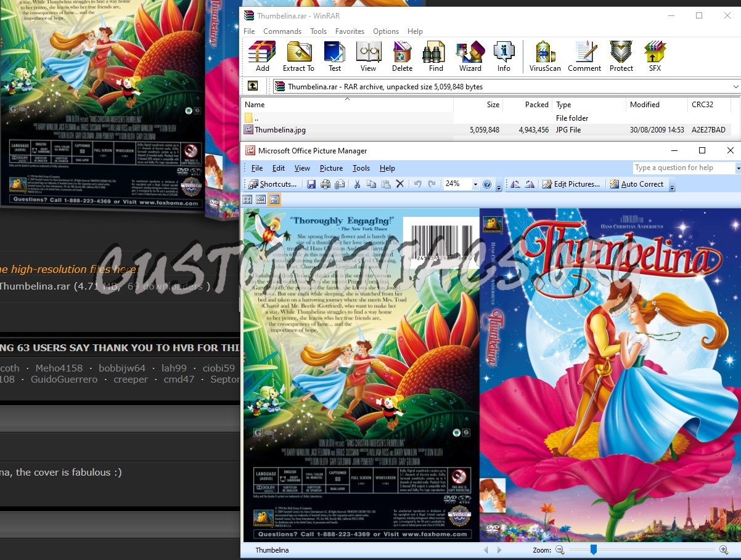Launch the WinRAR Wizard
The height and width of the screenshot is (560, 741).
pos(470,57)
